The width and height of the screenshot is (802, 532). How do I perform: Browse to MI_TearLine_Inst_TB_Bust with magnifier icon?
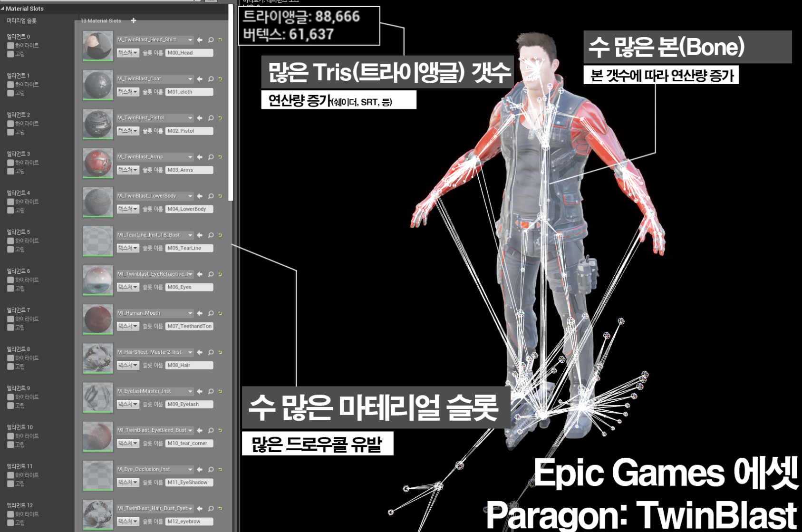(211, 235)
